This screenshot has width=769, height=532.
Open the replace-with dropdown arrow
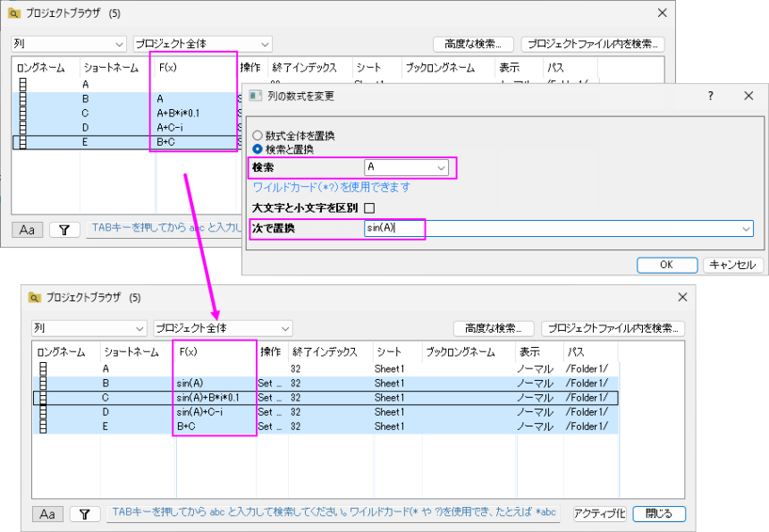coord(746,229)
